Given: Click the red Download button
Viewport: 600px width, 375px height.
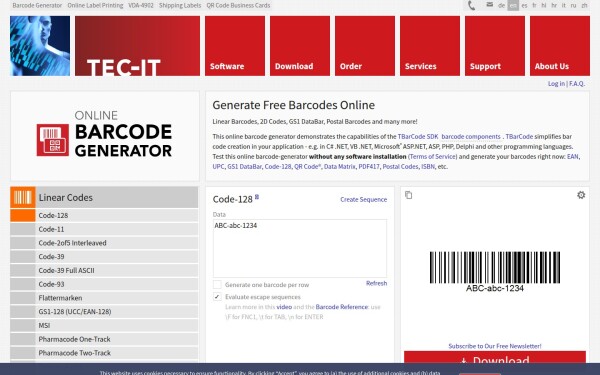Looking at the screenshot, I should (495, 357).
